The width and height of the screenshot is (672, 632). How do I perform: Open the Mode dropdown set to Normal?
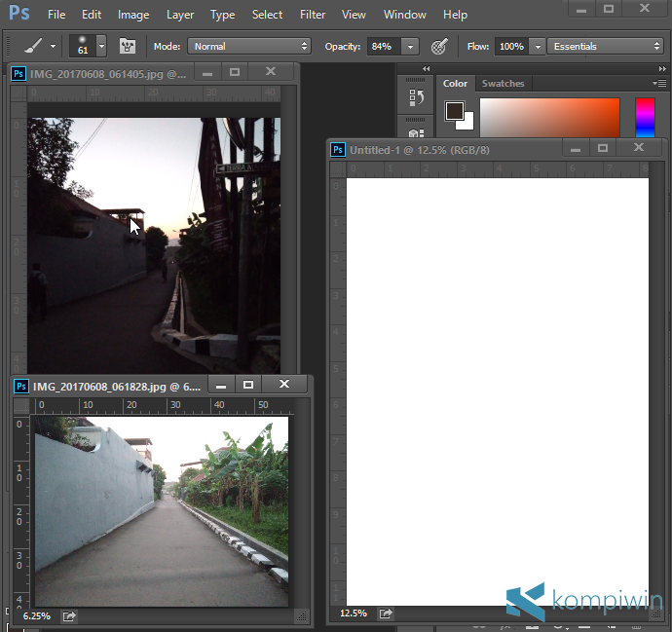point(249,47)
